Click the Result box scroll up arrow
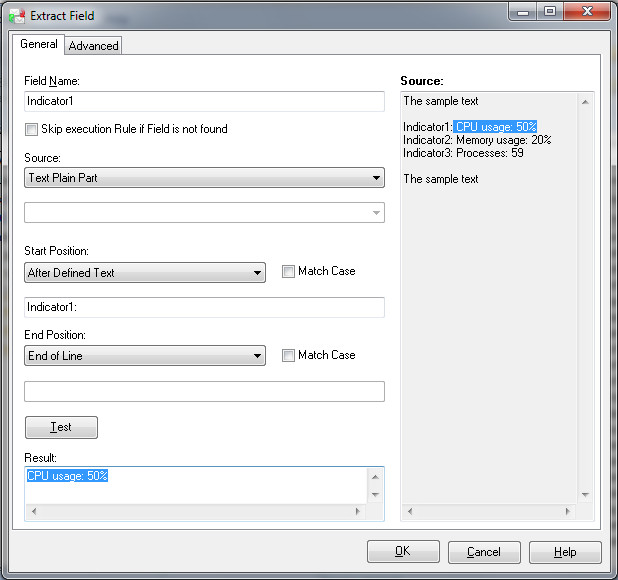 click(x=375, y=477)
